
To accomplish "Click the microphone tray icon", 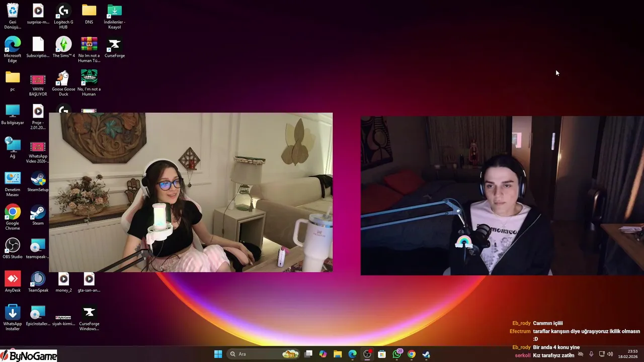I will coord(591,354).
